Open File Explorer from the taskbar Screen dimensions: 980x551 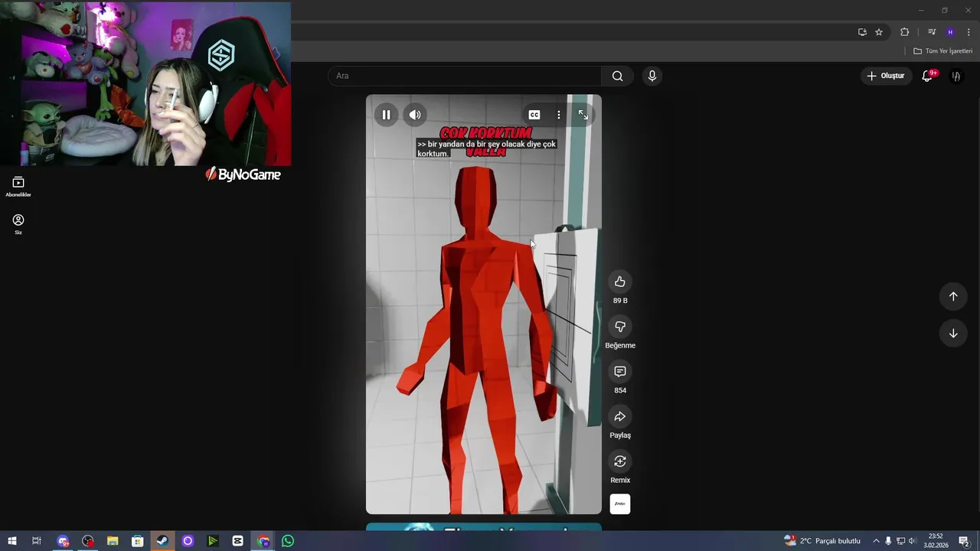click(113, 541)
